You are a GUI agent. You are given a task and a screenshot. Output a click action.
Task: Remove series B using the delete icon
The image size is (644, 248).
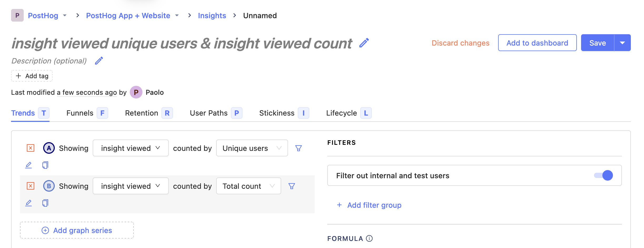pyautogui.click(x=31, y=186)
